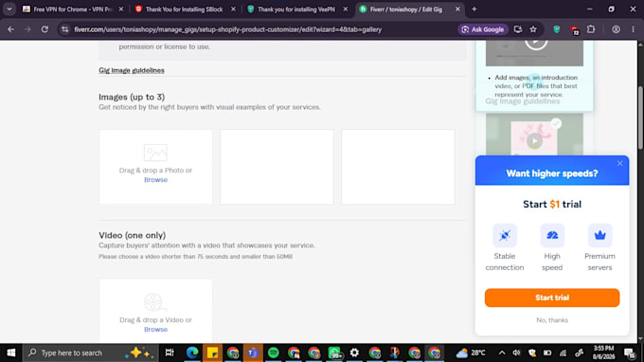Open the tab search dropdown arrow
The height and width of the screenshot is (362, 644).
point(9,9)
